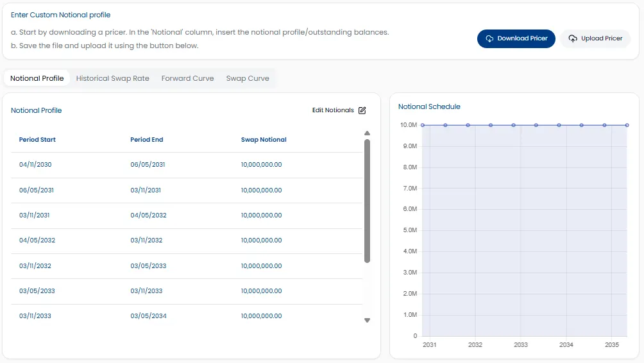The image size is (644, 363).
Task: Click the 2033 x-axis label
Action: (521, 345)
